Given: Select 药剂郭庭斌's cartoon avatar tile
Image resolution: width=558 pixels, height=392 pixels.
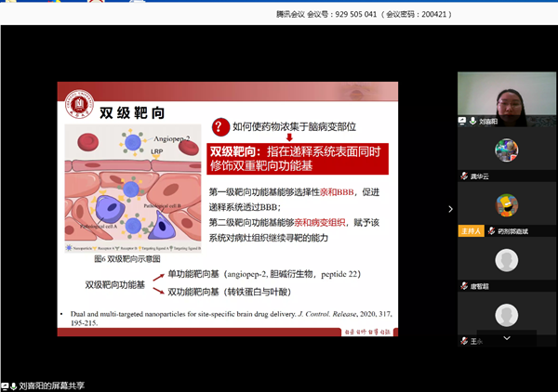Looking at the screenshot, I should (506, 205).
